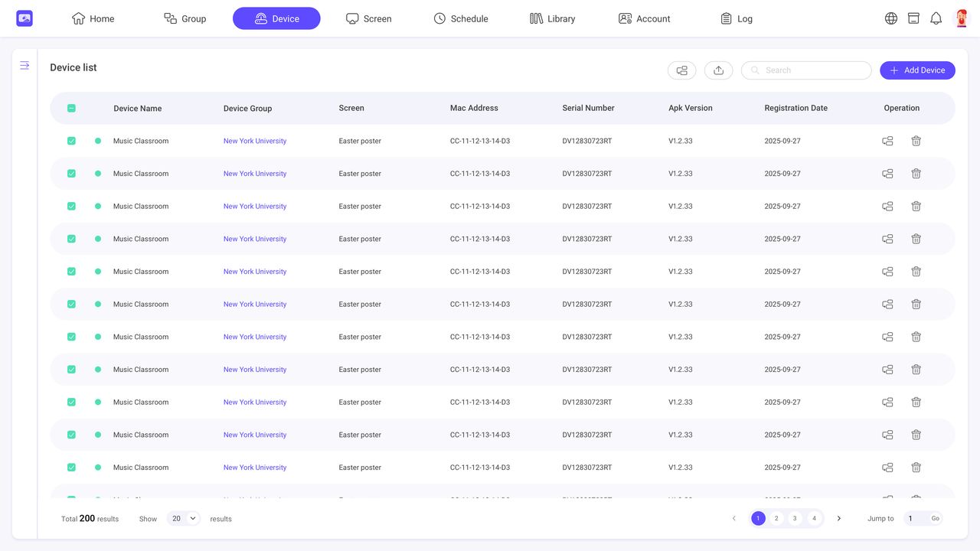Go to page 2
The height and width of the screenshot is (551, 980).
(776, 518)
